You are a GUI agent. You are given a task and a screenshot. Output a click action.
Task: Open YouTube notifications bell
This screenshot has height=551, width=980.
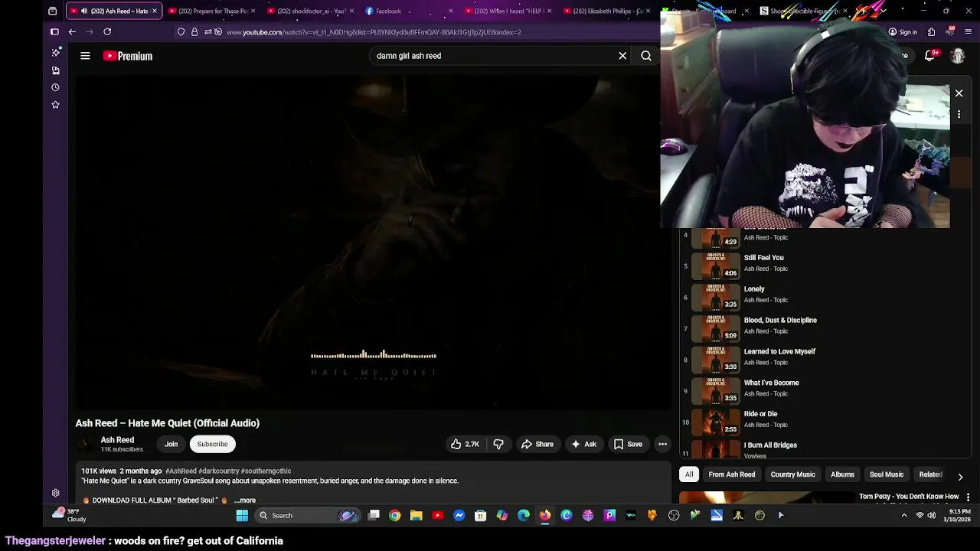point(929,56)
